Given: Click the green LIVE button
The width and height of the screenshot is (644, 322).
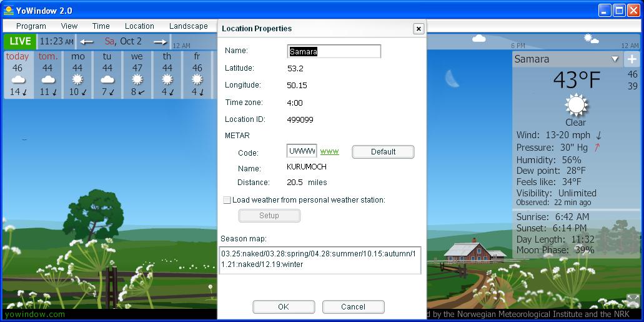Looking at the screenshot, I should tap(20, 41).
